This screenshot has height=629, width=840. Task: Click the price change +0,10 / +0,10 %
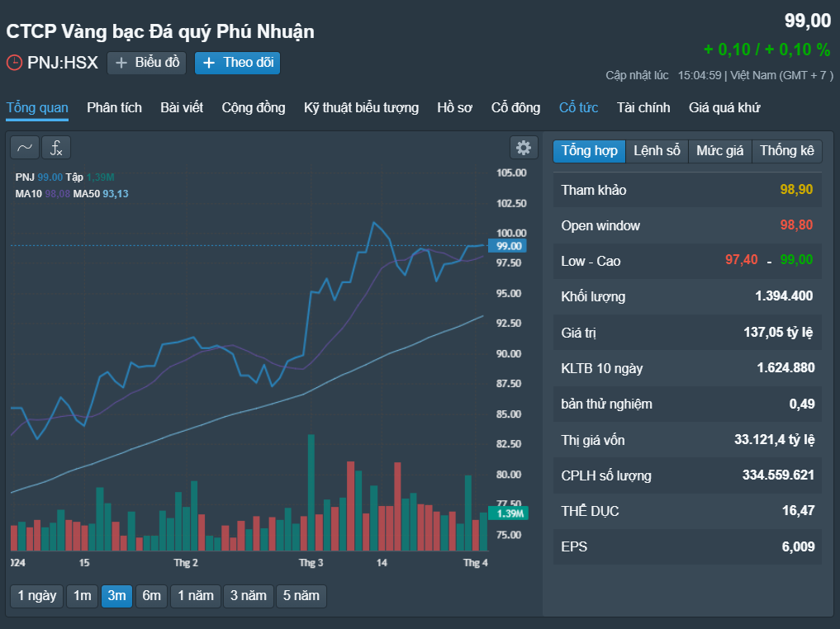pos(766,50)
